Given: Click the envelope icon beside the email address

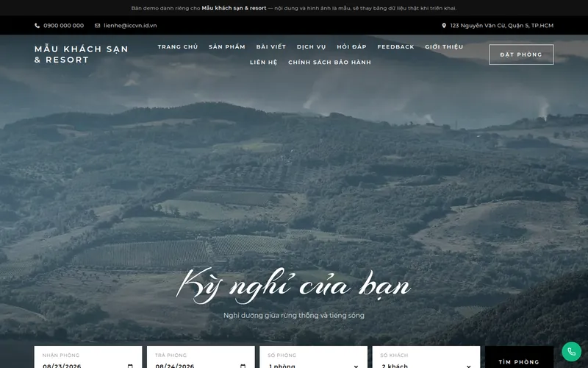Looking at the screenshot, I should [98, 26].
